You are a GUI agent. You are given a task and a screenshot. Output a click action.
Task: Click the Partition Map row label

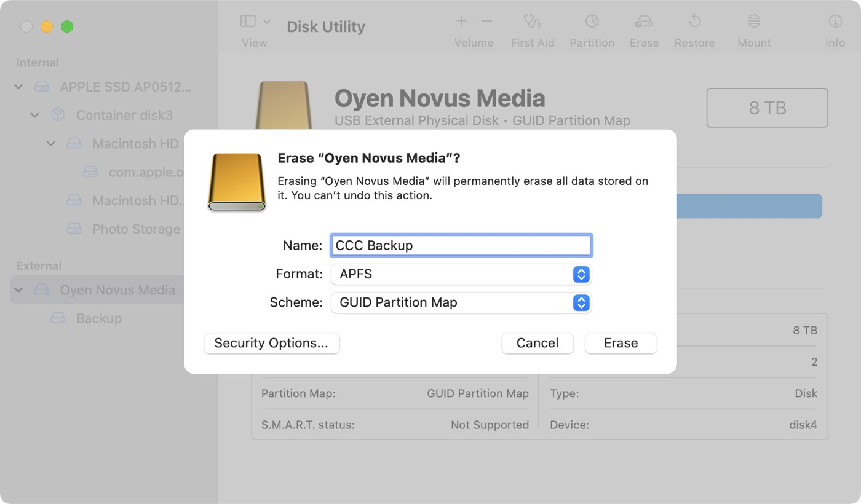coord(298,393)
